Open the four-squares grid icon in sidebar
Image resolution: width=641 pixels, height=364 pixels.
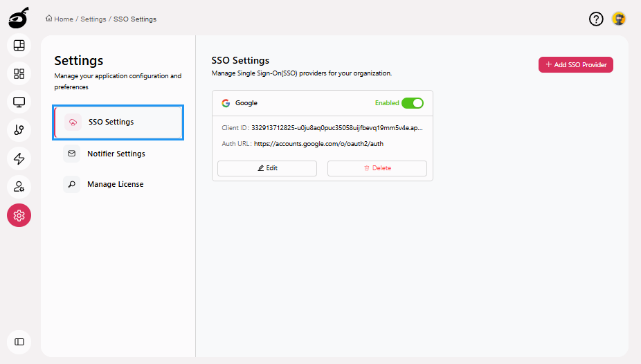coord(19,73)
